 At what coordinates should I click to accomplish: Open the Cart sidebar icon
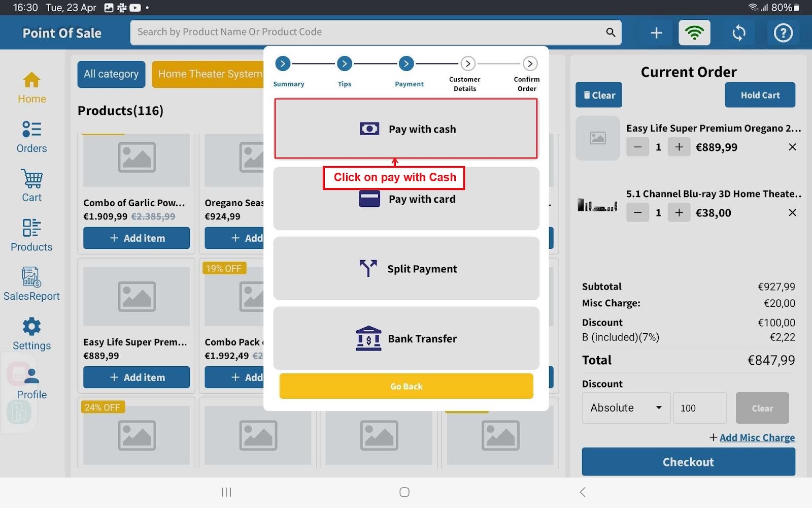[x=31, y=186]
